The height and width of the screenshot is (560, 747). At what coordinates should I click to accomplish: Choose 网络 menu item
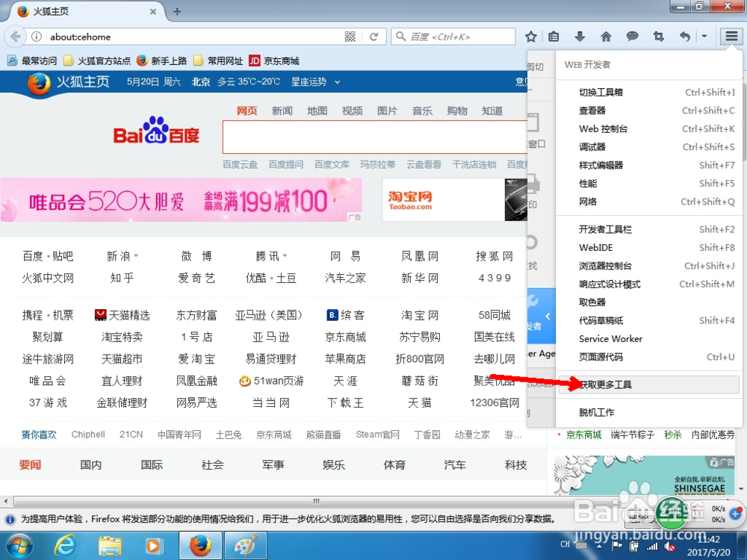[x=649, y=202]
